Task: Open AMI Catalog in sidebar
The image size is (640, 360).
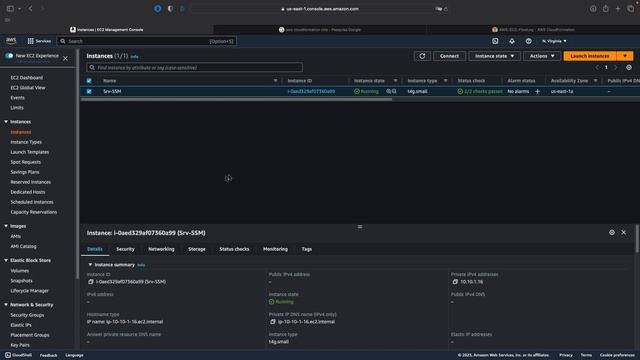Action: 23,247
